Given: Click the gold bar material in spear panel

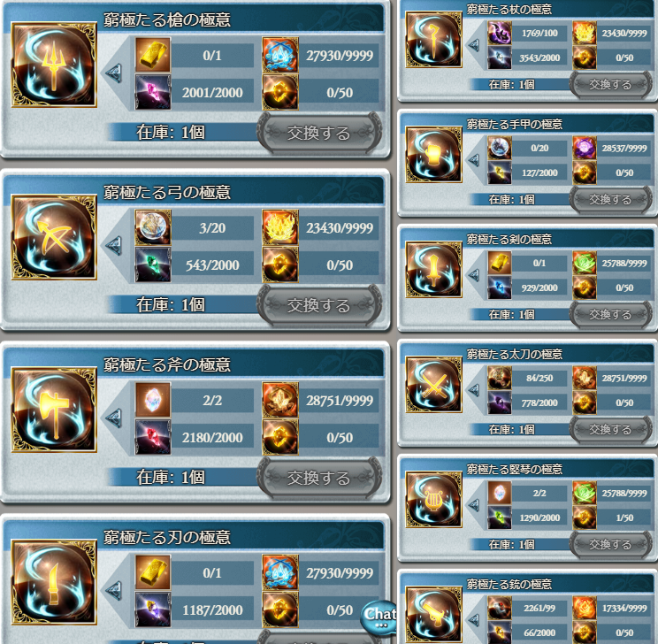Looking at the screenshot, I should [x=153, y=55].
